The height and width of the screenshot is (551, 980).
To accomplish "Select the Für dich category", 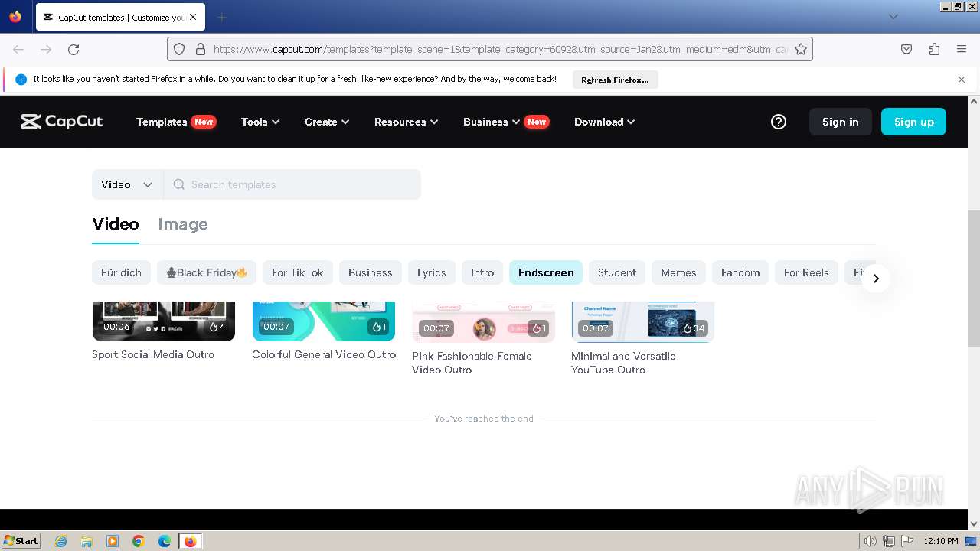I will (121, 272).
